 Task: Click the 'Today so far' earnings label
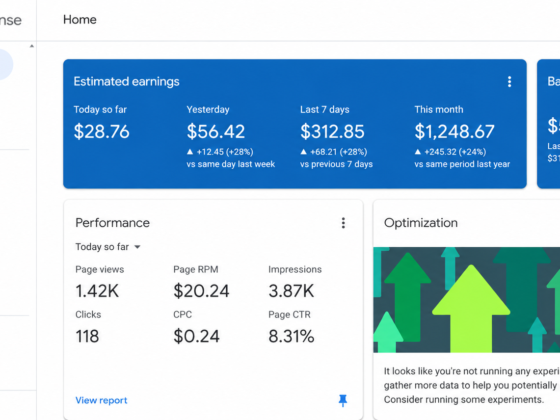(100, 109)
